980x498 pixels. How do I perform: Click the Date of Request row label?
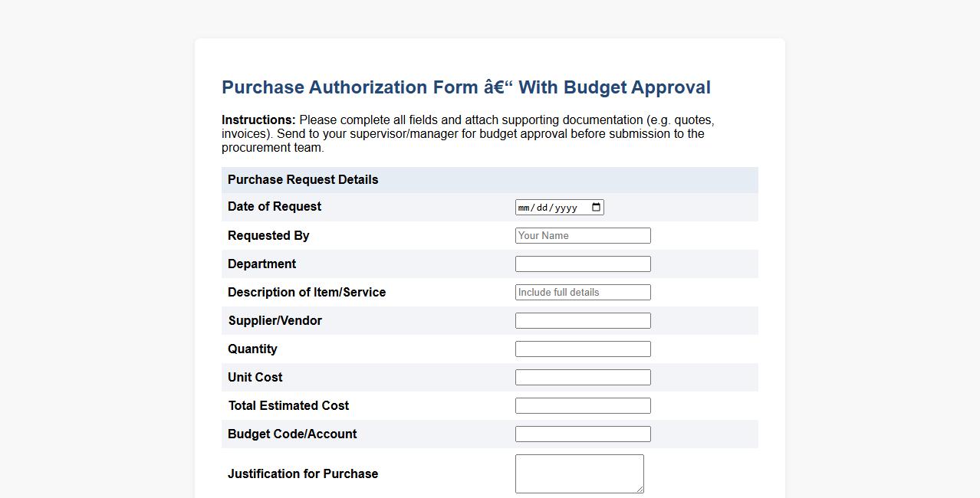point(274,206)
